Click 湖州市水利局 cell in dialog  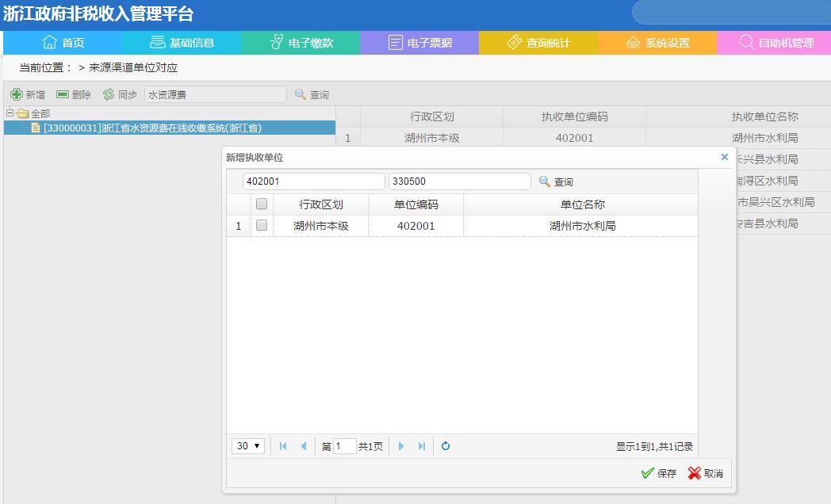583,226
